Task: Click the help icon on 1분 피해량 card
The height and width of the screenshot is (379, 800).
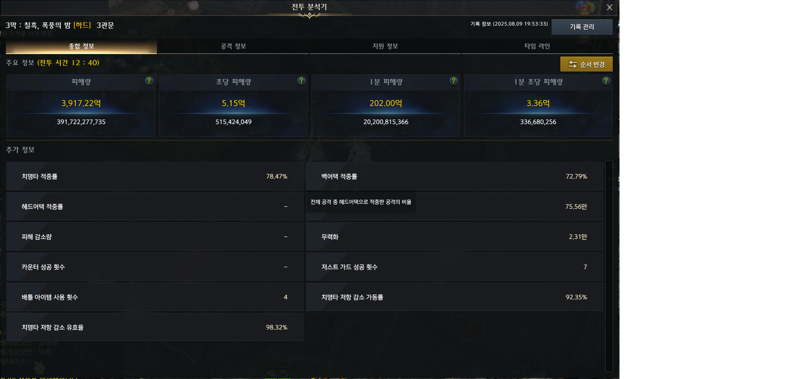Action: click(x=454, y=81)
